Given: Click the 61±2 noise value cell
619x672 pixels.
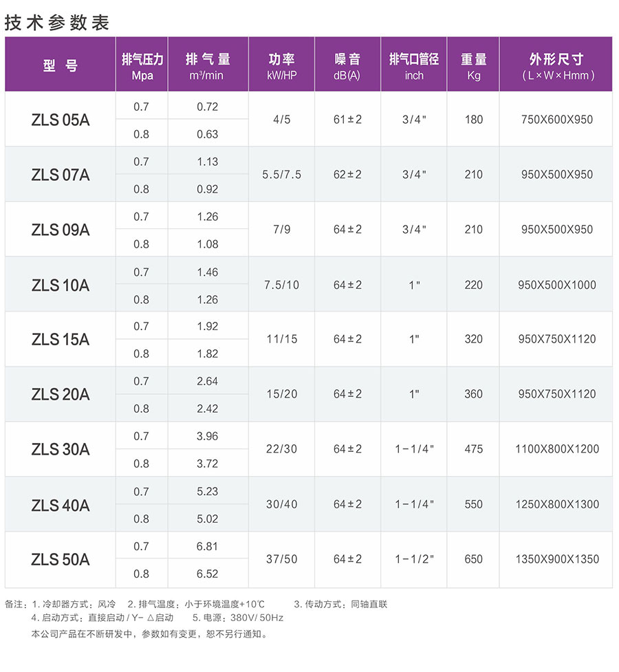Looking at the screenshot, I should point(347,120).
